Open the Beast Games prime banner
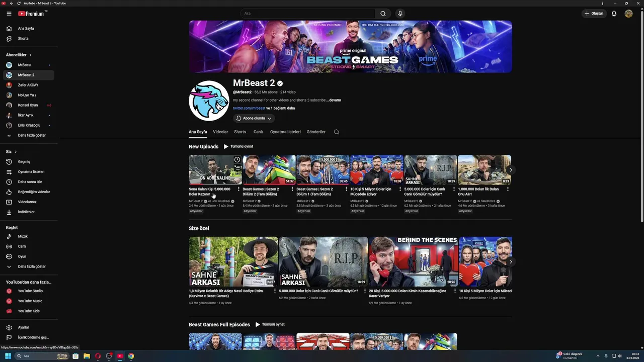The height and width of the screenshot is (362, 644). (350, 47)
